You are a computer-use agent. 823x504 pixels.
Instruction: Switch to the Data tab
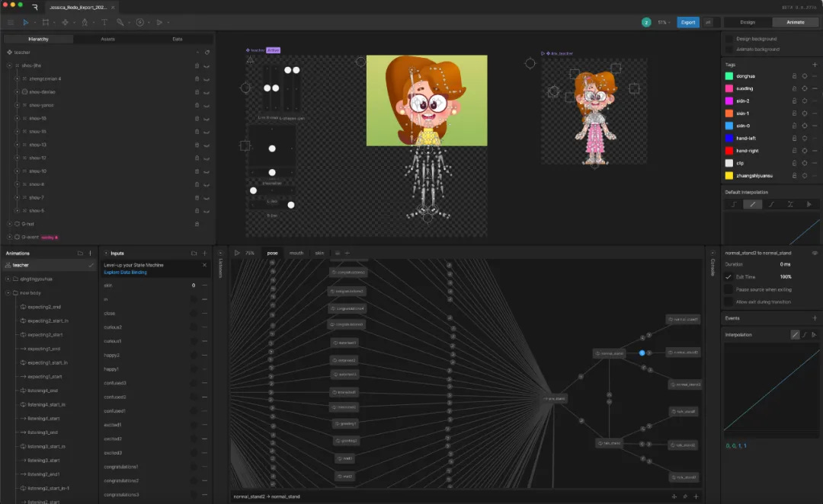point(178,39)
